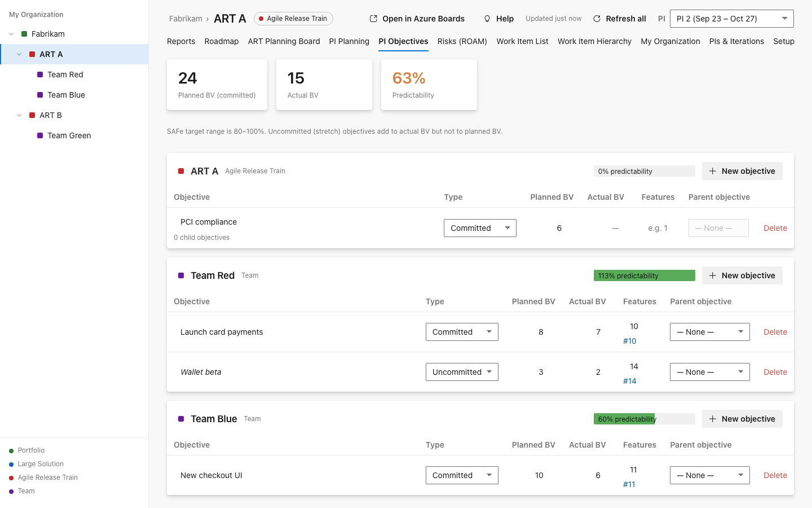This screenshot has height=508, width=812.
Task: Select Team Blue in the sidebar tree
Action: [x=74, y=95]
